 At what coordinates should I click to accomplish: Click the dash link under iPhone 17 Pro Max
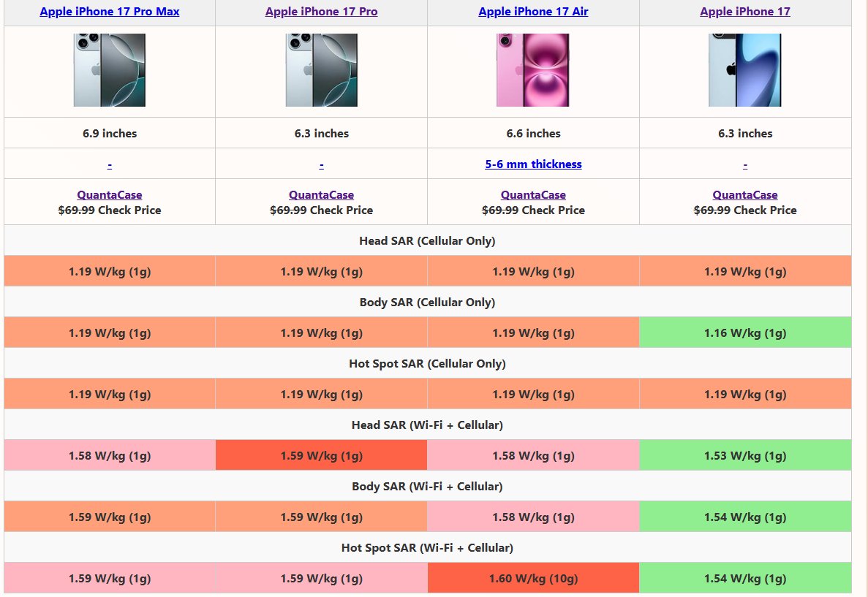pos(110,164)
